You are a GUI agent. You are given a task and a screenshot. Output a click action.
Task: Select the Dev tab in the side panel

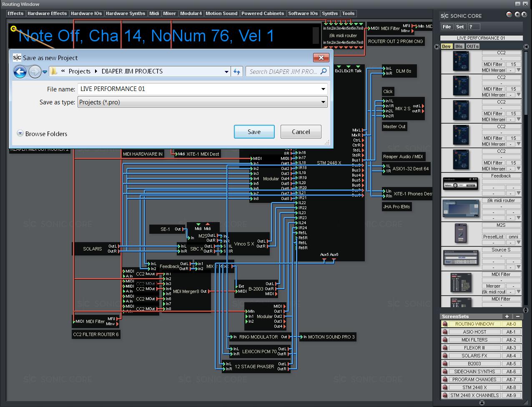tap(446, 46)
